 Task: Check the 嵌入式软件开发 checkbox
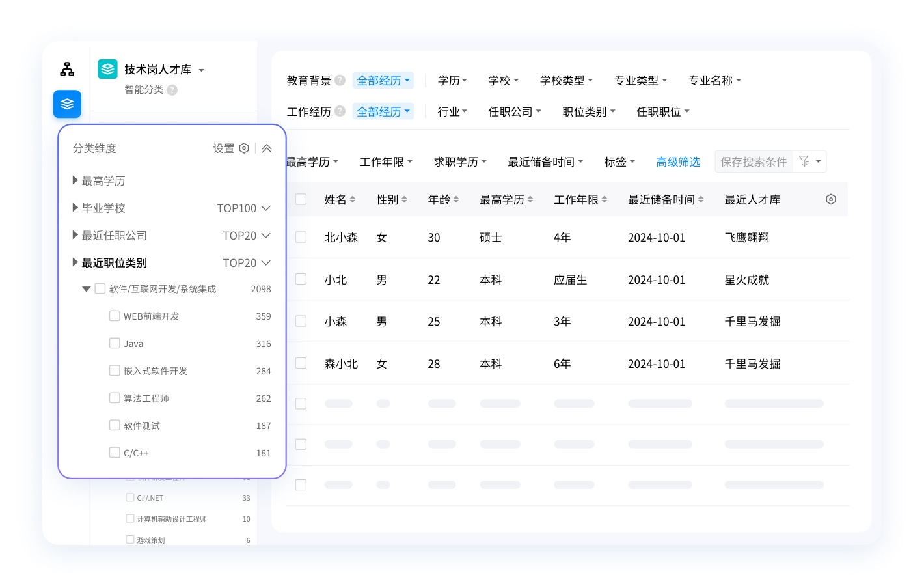(x=115, y=370)
